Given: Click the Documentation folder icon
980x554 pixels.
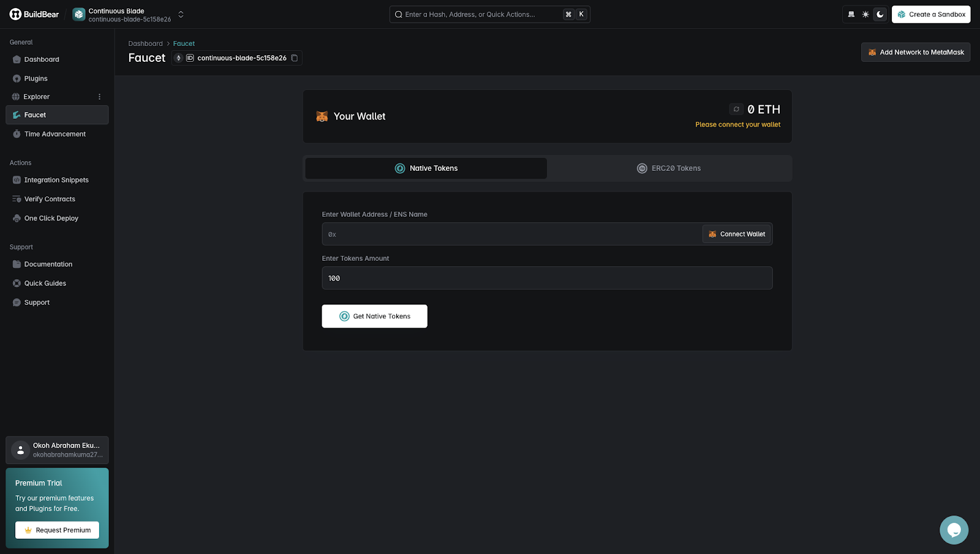Looking at the screenshot, I should pyautogui.click(x=17, y=264).
